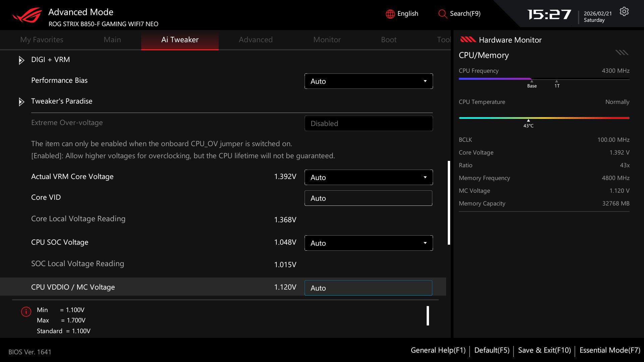Click Core Local Voltage Reading label
Viewport: 644px width, 362px height.
78,219
